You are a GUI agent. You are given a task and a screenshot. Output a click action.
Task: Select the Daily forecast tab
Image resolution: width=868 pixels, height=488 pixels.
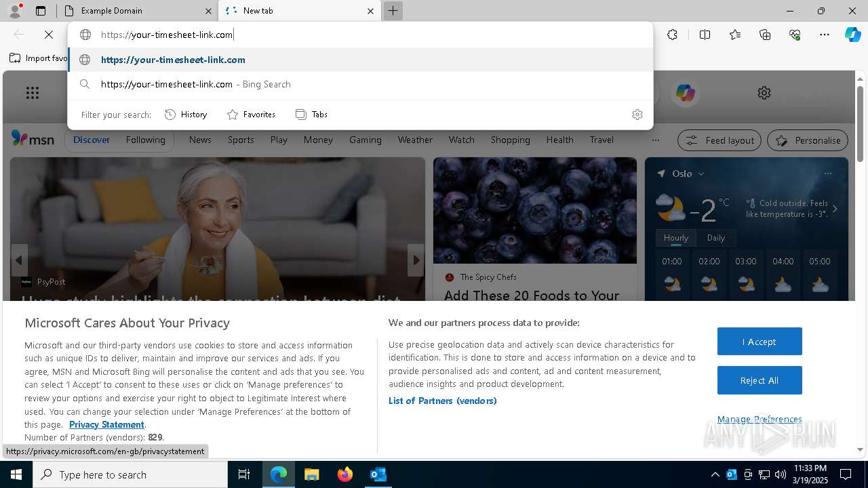point(716,238)
